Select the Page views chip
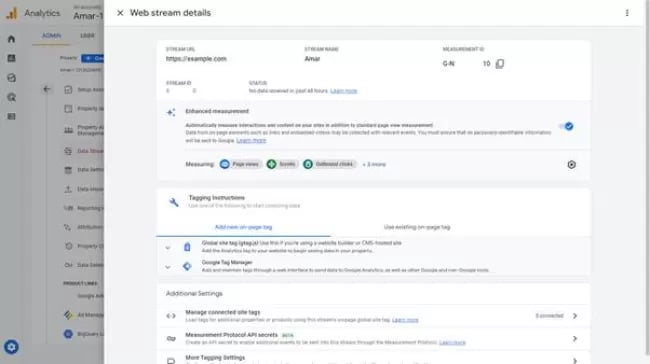650x364 pixels. coord(240,164)
